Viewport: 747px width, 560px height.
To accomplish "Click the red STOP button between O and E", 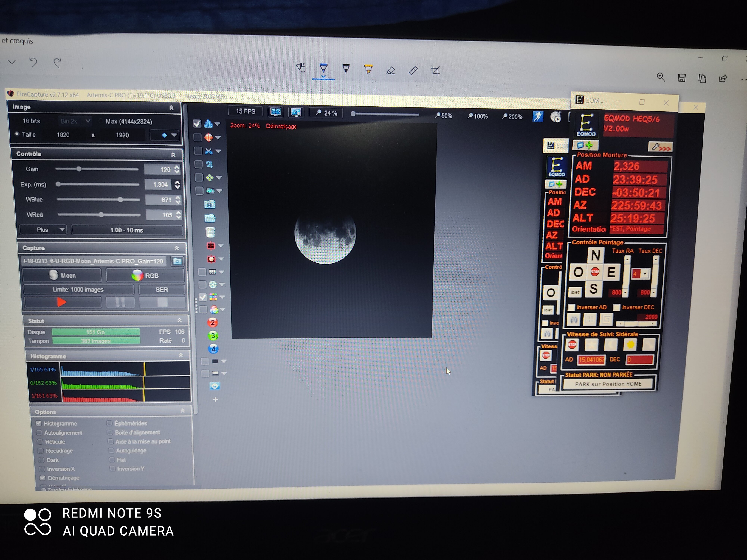I will (x=595, y=272).
